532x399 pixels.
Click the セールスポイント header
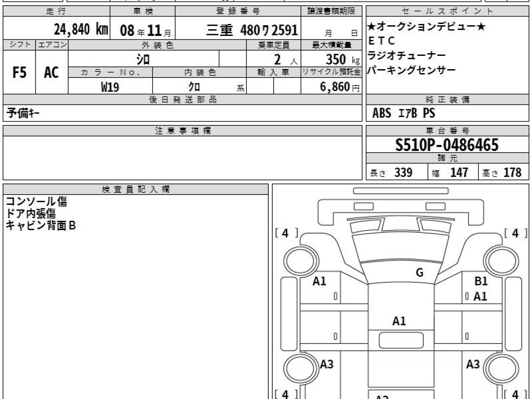pos(448,12)
